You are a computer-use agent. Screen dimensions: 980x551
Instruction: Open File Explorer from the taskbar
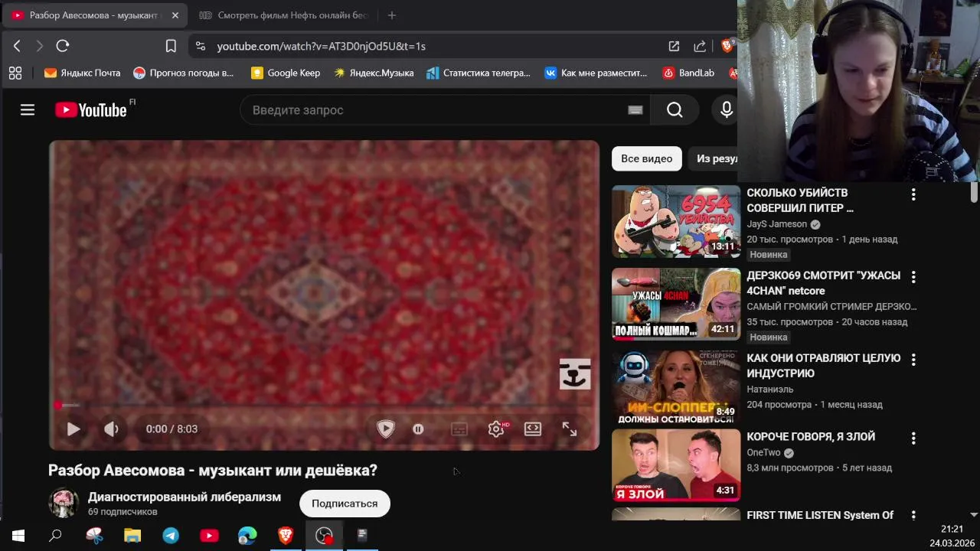[132, 536]
